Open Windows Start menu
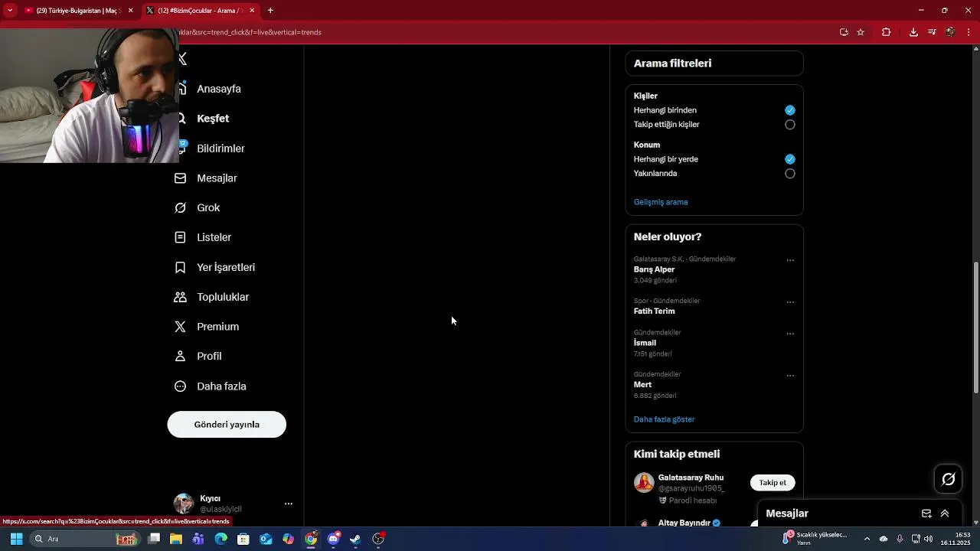The height and width of the screenshot is (551, 980). 16,539
